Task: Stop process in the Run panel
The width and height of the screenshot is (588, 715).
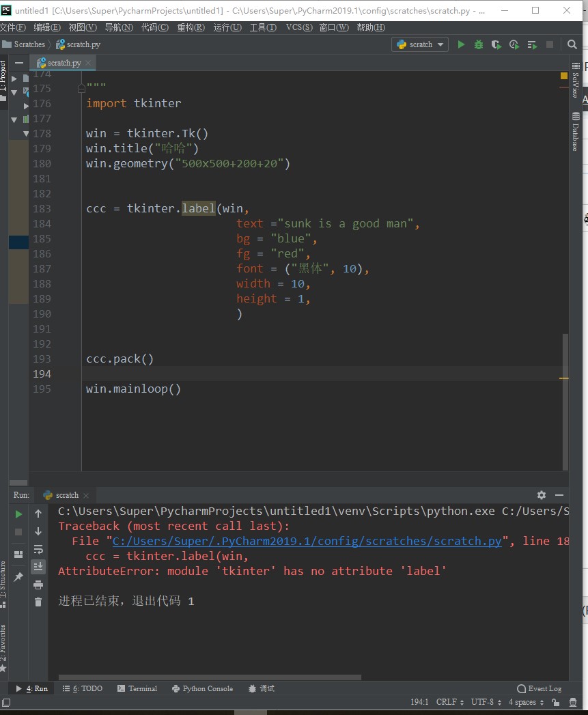Action: click(x=18, y=532)
